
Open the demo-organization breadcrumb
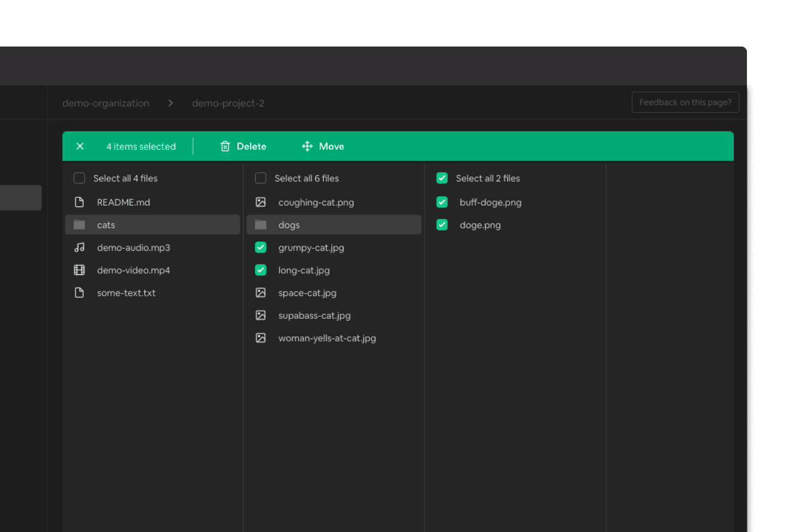pos(105,103)
